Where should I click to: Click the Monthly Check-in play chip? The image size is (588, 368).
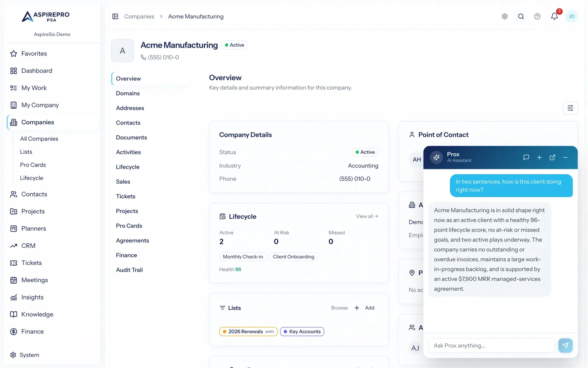[243, 257]
